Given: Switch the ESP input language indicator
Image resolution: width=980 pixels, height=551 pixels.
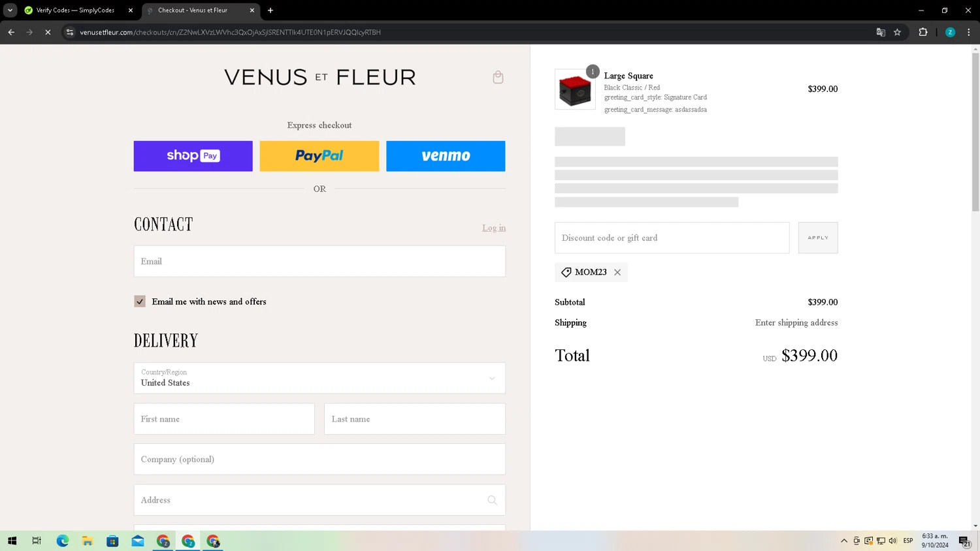Looking at the screenshot, I should [x=908, y=541].
